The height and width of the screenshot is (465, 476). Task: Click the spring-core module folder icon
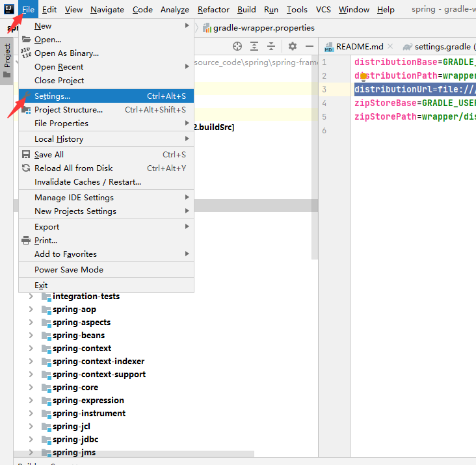point(46,388)
